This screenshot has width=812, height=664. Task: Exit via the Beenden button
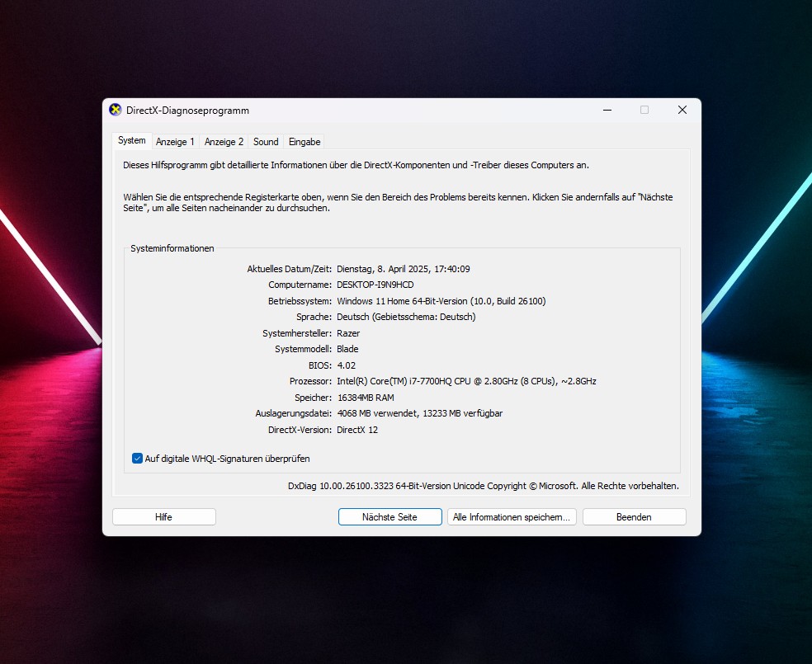(x=634, y=517)
